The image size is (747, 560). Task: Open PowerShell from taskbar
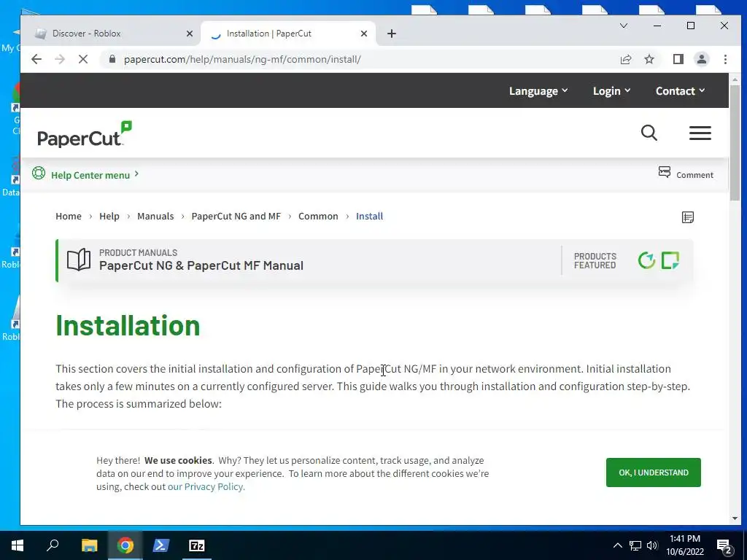tap(161, 545)
